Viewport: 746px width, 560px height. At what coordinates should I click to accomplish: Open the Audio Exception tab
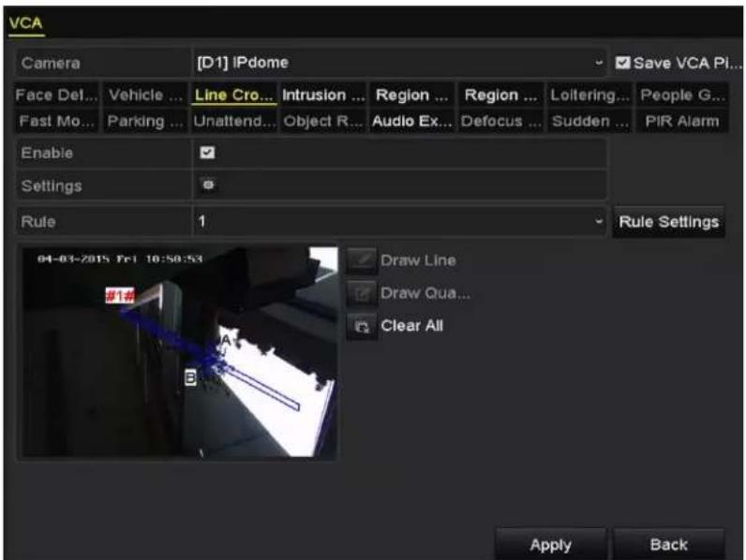411,121
